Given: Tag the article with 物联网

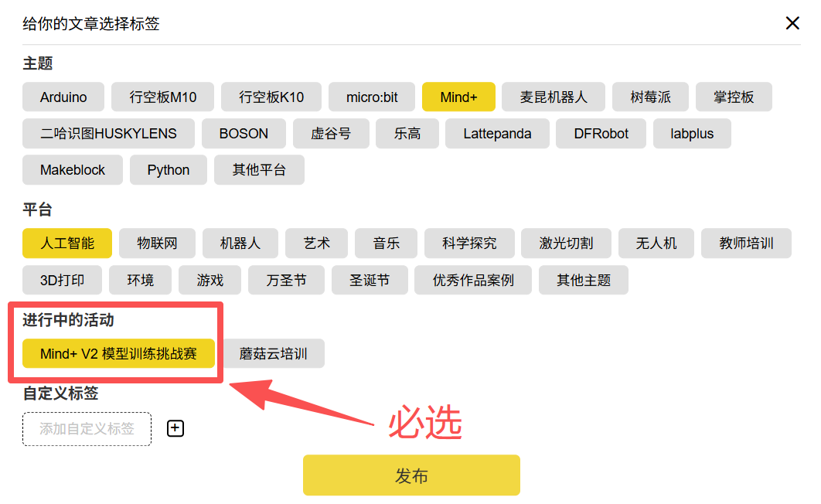Looking at the screenshot, I should 157,243.
